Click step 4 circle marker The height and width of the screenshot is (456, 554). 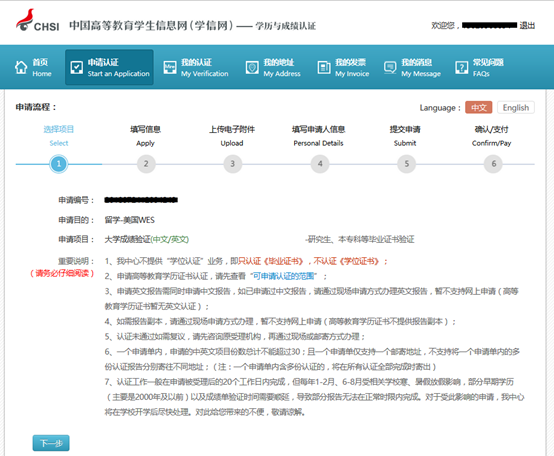coord(320,164)
